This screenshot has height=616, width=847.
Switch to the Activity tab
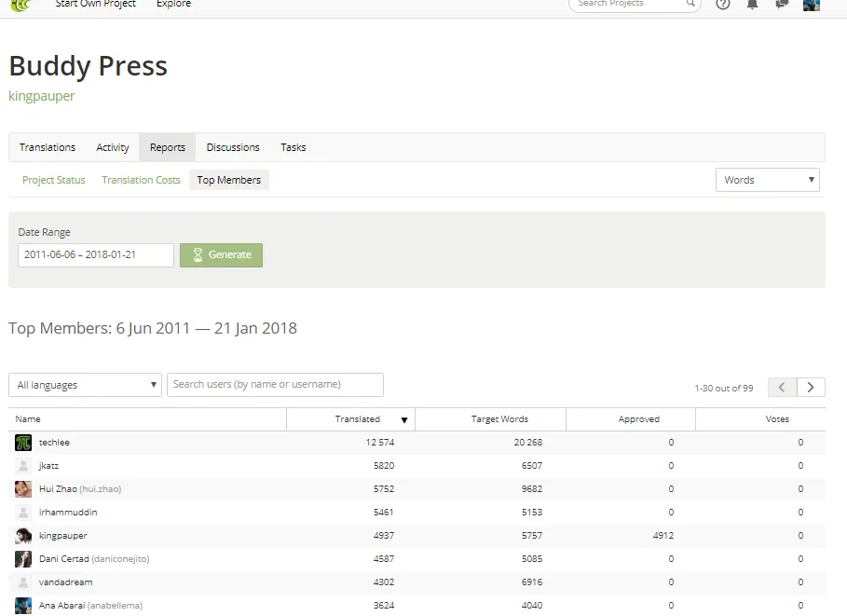click(x=113, y=147)
